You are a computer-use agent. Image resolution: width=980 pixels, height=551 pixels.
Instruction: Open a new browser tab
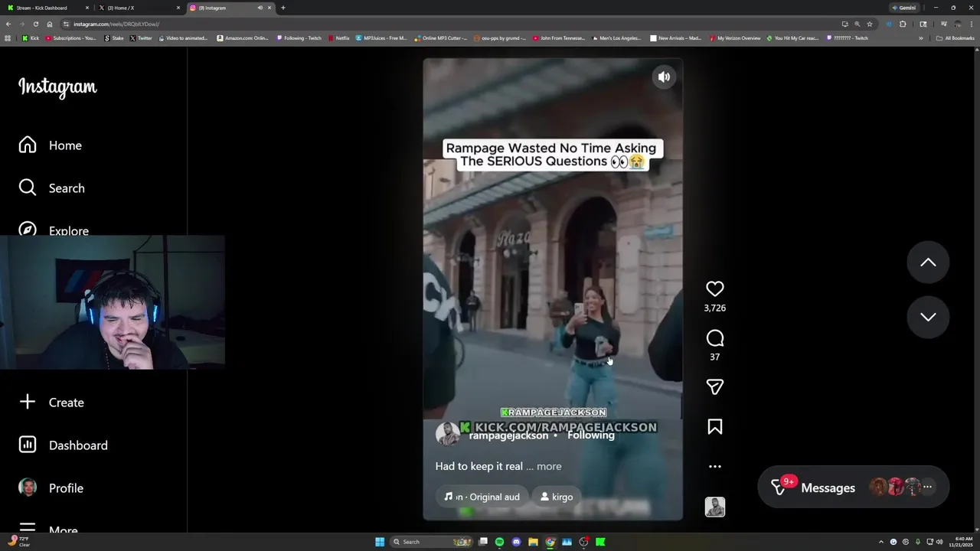283,8
